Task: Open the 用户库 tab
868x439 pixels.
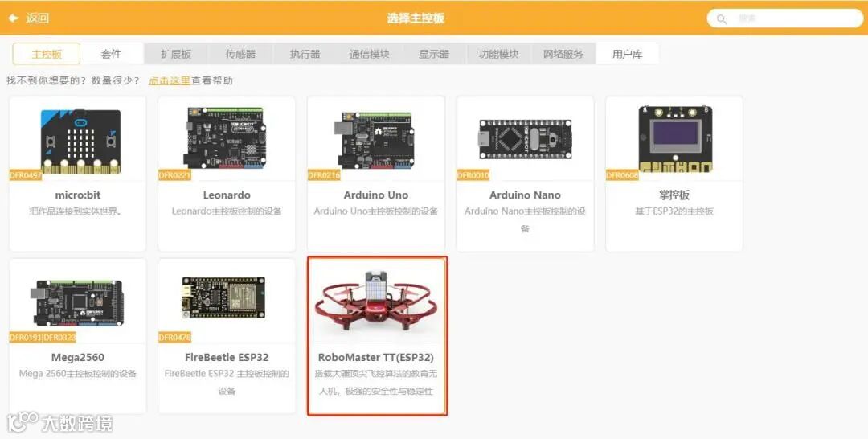Action: pos(628,54)
